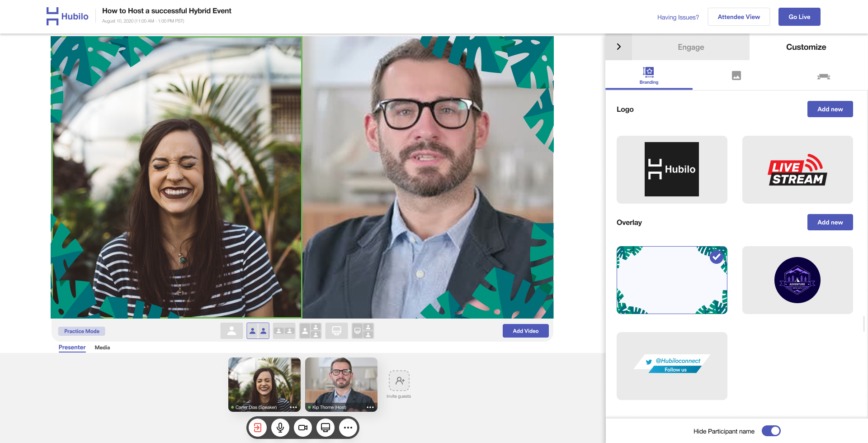The height and width of the screenshot is (443, 868).
Task: Click the Having Issues? link
Action: click(x=678, y=17)
